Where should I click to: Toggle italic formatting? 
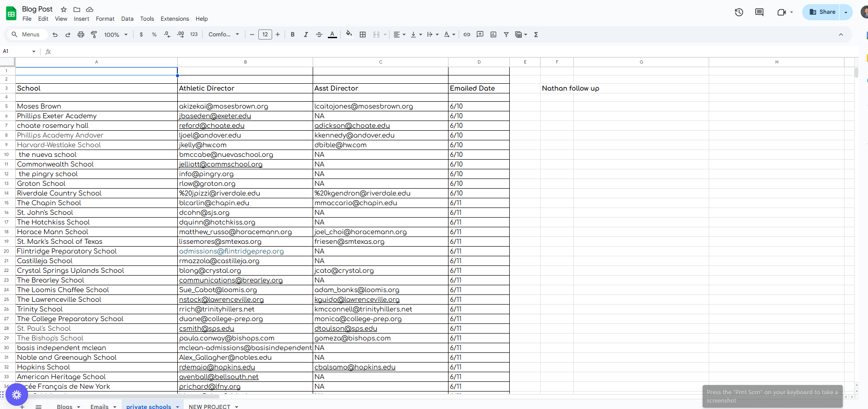pos(306,35)
